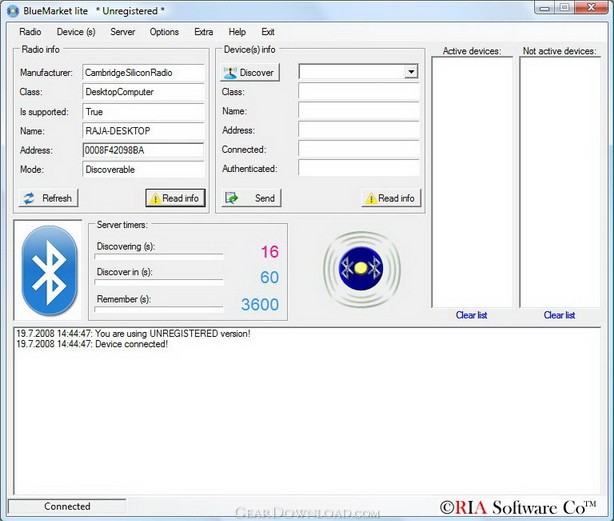Click the device Class input field
Viewport: 614px width, 521px height.
pyautogui.click(x=359, y=92)
